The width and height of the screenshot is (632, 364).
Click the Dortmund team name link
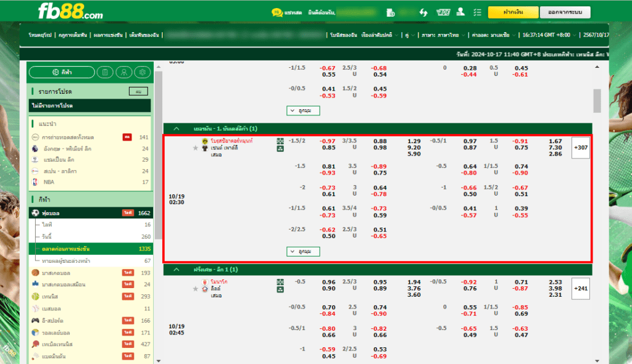pyautogui.click(x=231, y=141)
